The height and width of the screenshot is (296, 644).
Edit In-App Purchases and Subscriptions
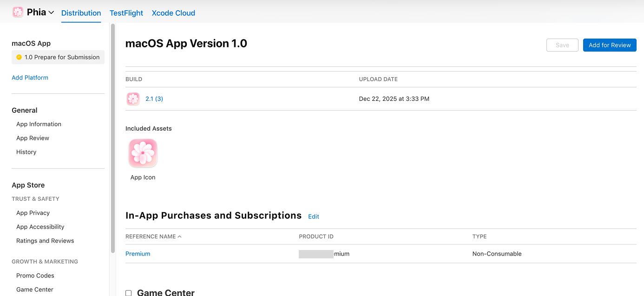point(314,217)
